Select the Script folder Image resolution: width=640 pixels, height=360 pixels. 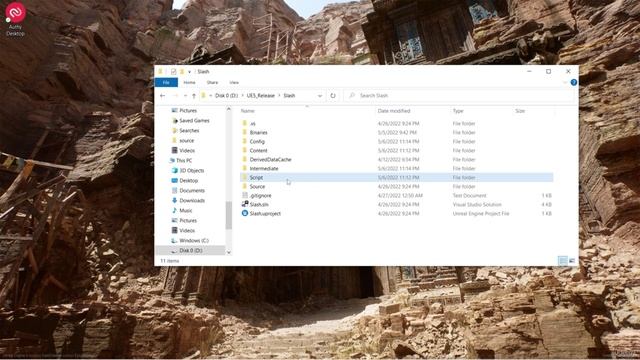pos(256,178)
